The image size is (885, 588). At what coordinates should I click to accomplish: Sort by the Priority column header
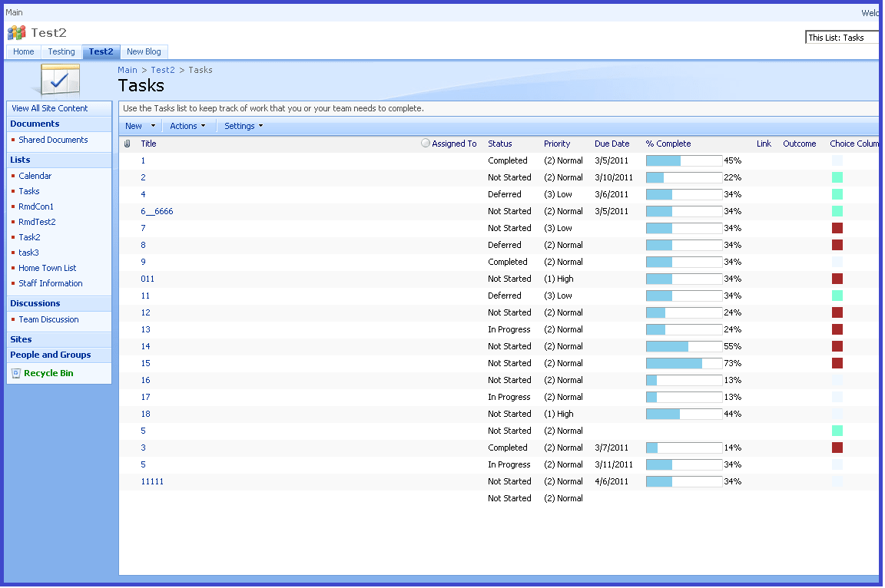tap(557, 144)
